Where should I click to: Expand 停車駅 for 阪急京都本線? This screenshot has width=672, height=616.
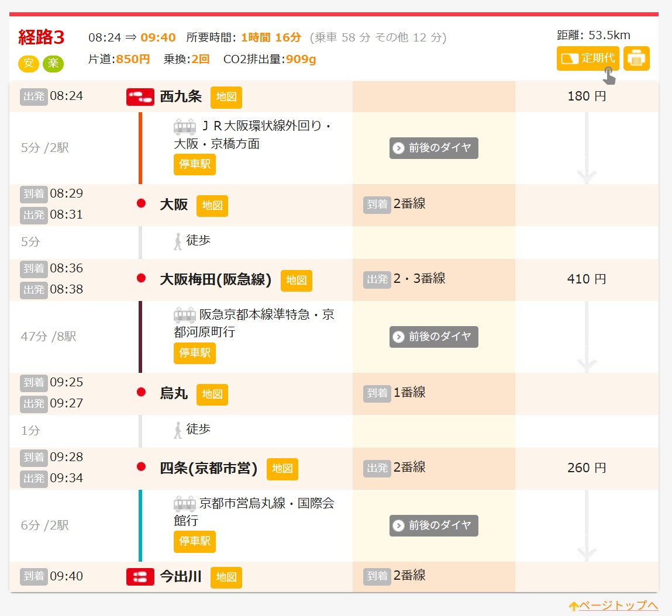[194, 353]
